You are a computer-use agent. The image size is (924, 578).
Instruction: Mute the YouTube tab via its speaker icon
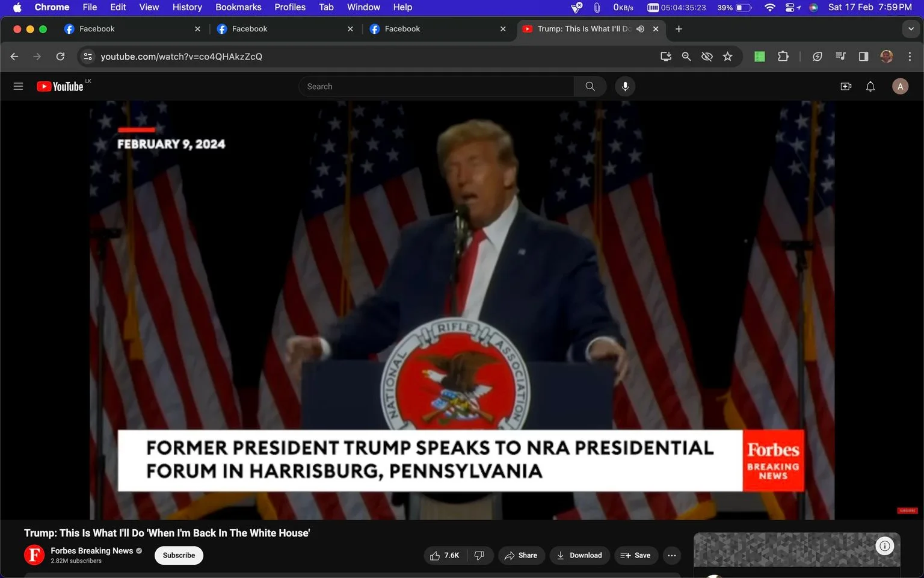pos(640,29)
